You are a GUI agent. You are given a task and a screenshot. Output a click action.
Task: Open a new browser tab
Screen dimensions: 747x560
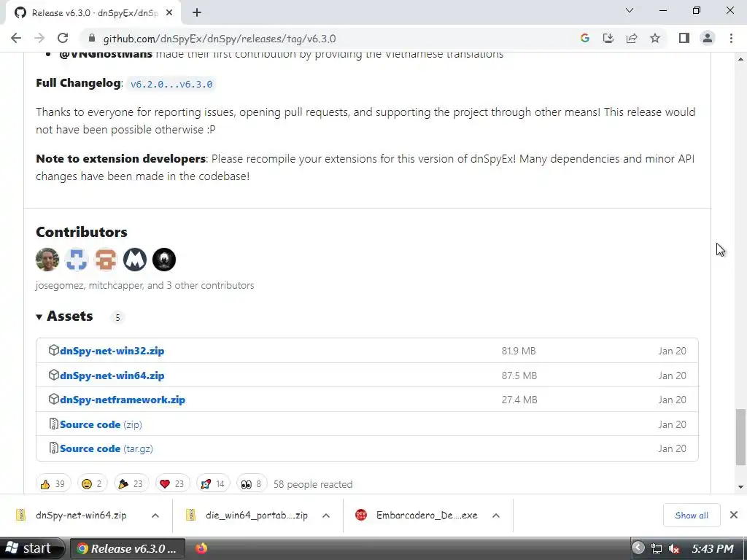tap(197, 13)
